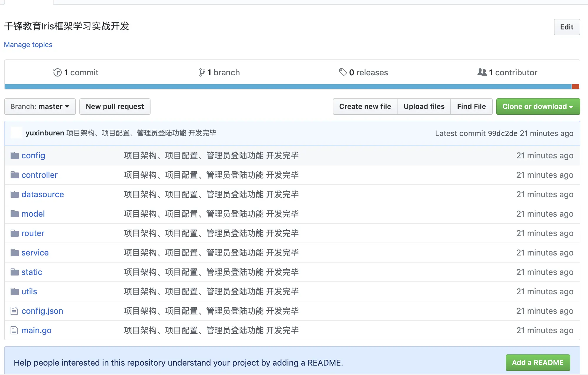Choose Upload files
This screenshot has height=375, width=588.
[x=424, y=107]
